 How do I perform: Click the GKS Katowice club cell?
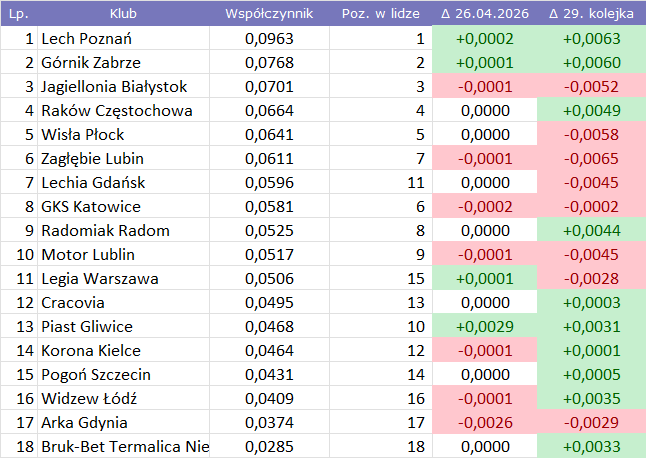pyautogui.click(x=123, y=207)
